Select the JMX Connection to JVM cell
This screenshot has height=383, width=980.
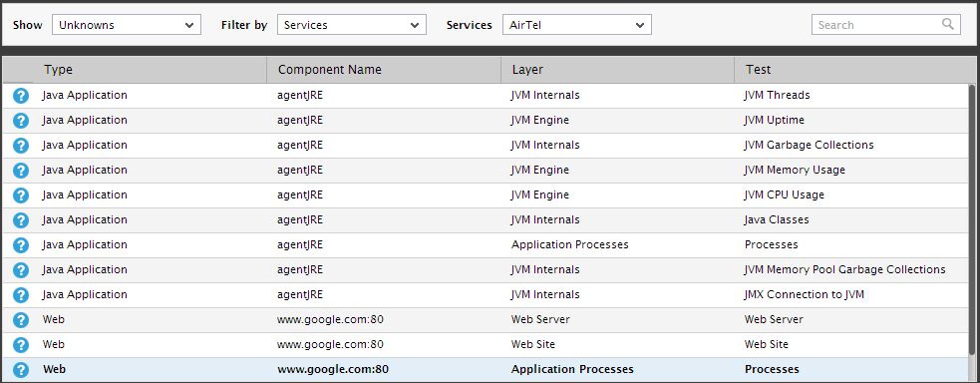click(805, 295)
